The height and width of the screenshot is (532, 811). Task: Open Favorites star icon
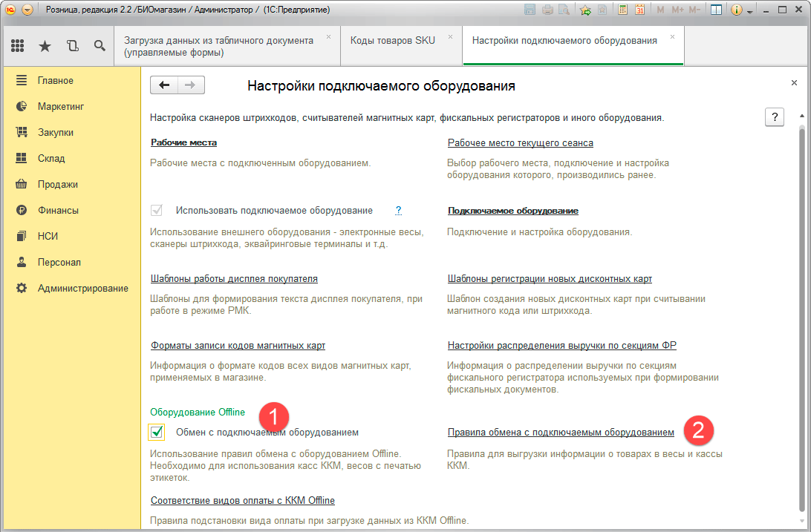click(45, 46)
